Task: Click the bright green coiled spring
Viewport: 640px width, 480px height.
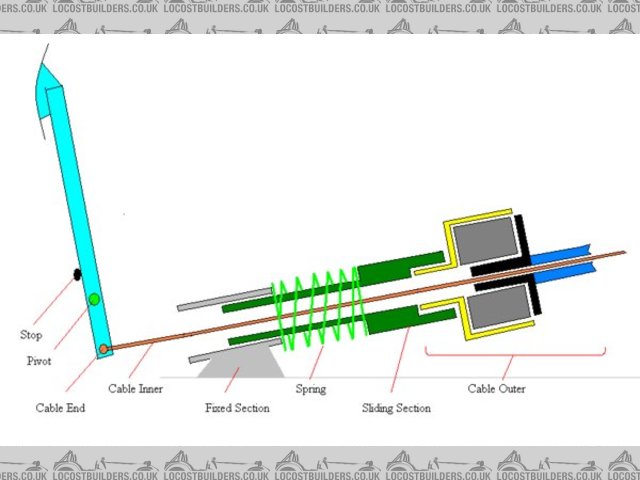Action: (x=318, y=305)
